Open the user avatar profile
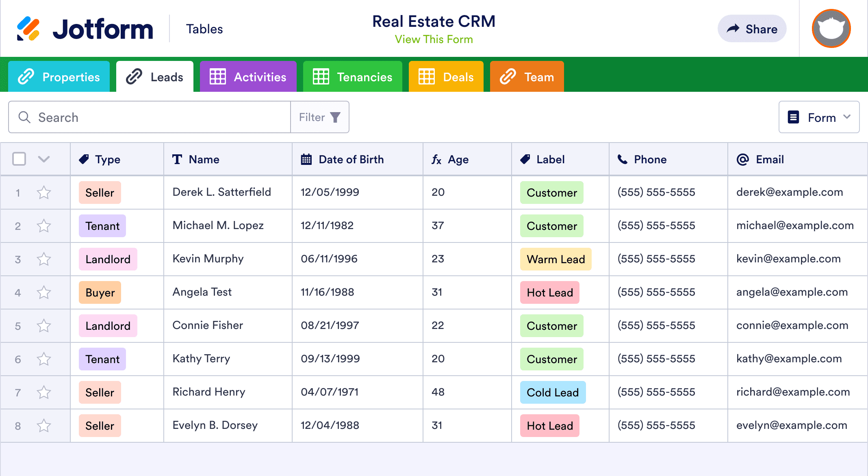 coord(831,29)
